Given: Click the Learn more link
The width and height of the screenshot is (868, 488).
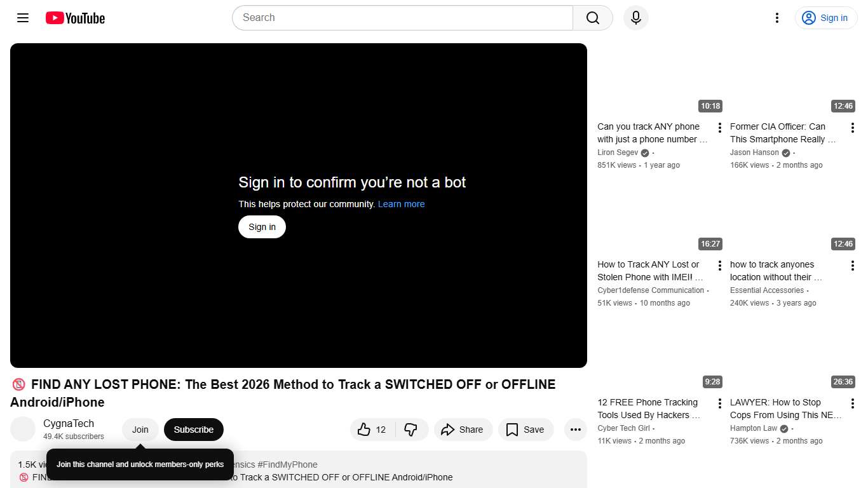Looking at the screenshot, I should [401, 204].
